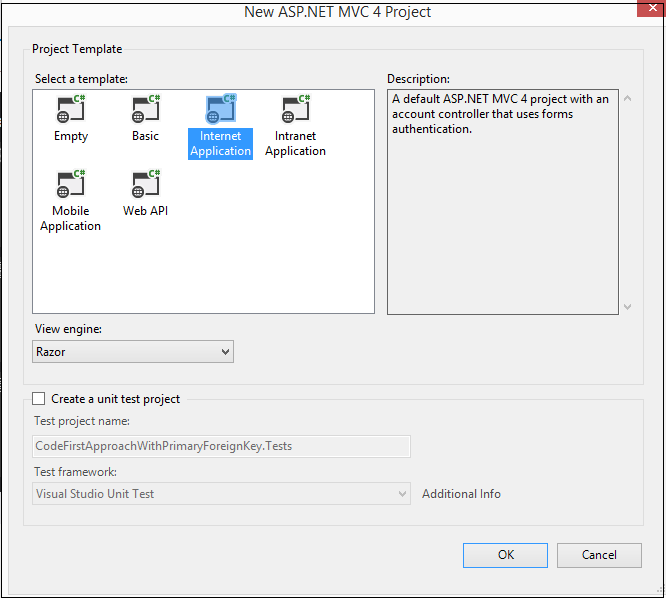The width and height of the screenshot is (666, 598).
Task: Select the Empty template icon
Action: click(x=71, y=109)
